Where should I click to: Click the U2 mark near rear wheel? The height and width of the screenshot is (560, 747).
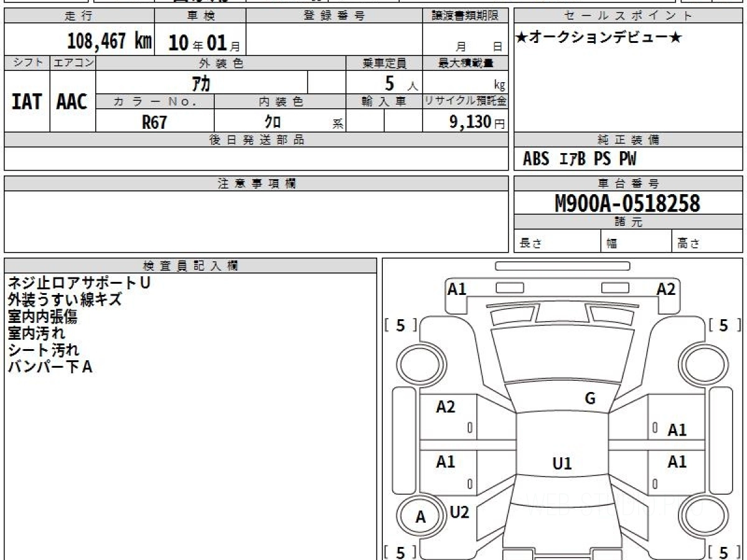point(459,512)
